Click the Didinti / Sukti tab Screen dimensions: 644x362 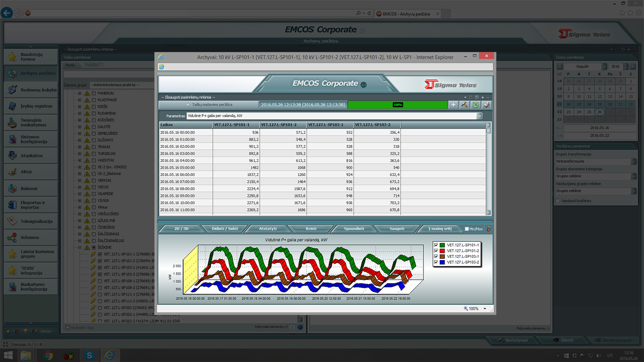click(x=225, y=229)
